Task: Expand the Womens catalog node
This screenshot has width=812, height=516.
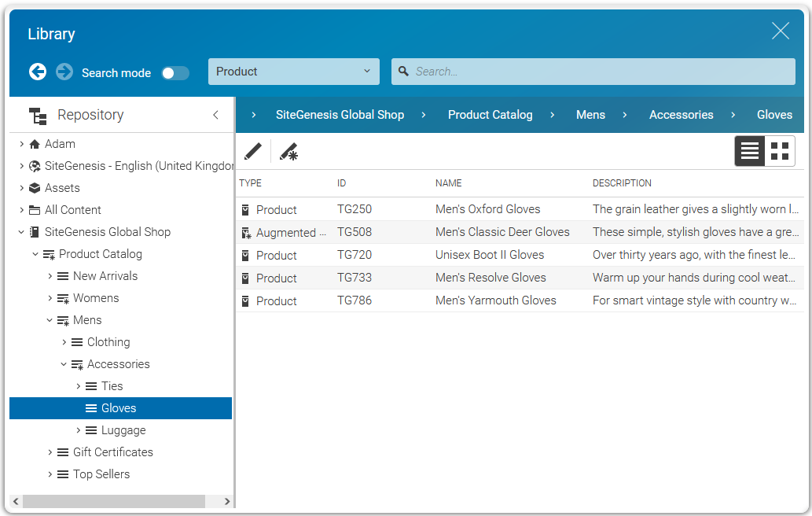Action: pyautogui.click(x=50, y=298)
